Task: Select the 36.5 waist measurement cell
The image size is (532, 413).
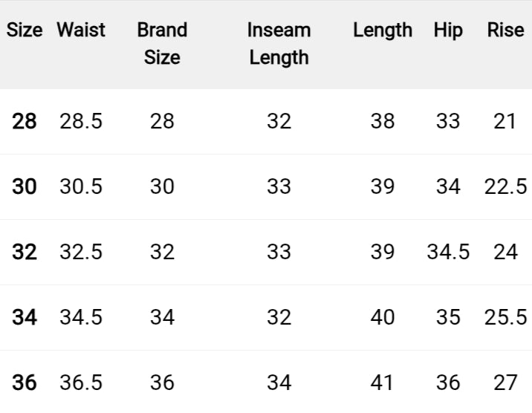Action: click(x=81, y=383)
